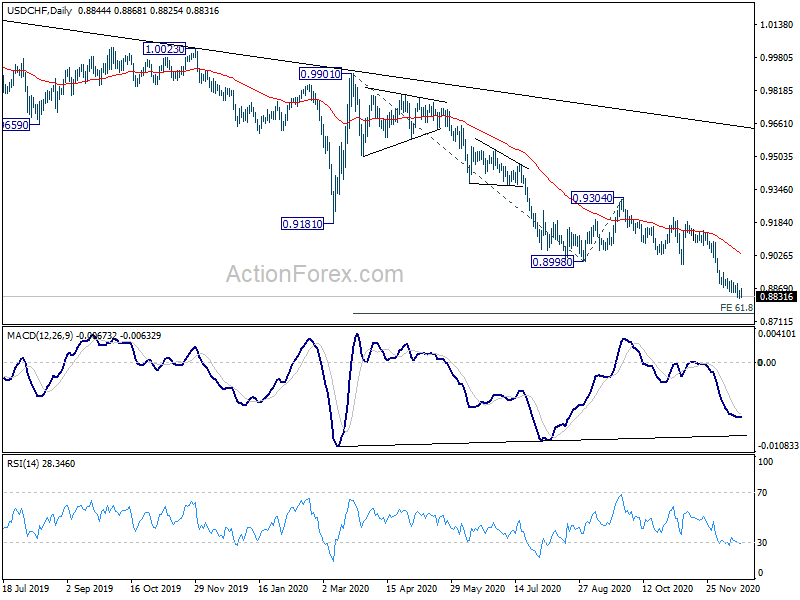This screenshot has height=600, width=800.
Task: Select the 1.00230 price label
Action: click(164, 49)
